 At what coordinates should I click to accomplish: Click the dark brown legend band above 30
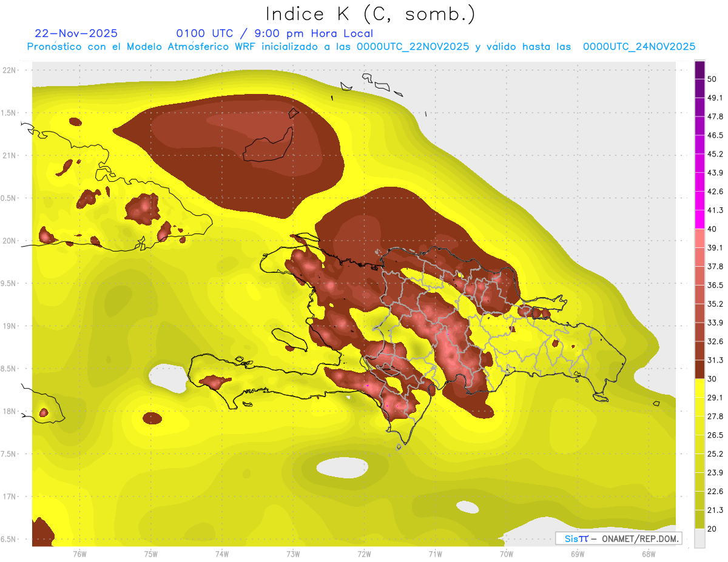pos(699,369)
